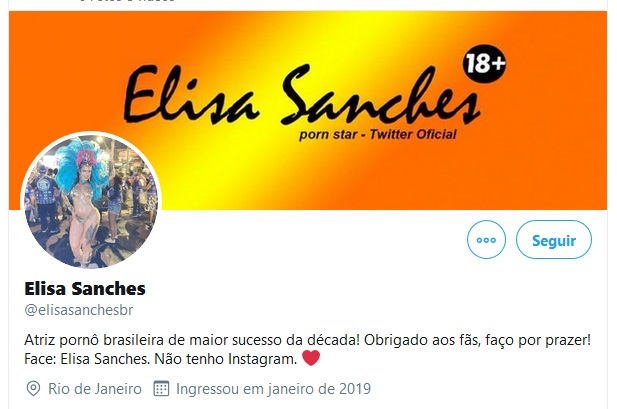The image size is (617, 409).
Task: Click the 18+ badge in the banner
Action: (x=484, y=63)
